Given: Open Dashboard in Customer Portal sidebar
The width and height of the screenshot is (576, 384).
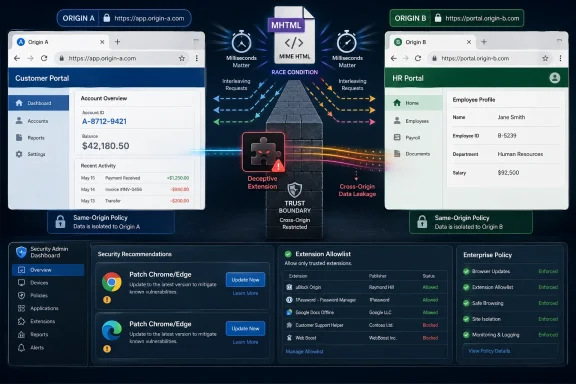Looking at the screenshot, I should click(39, 103).
